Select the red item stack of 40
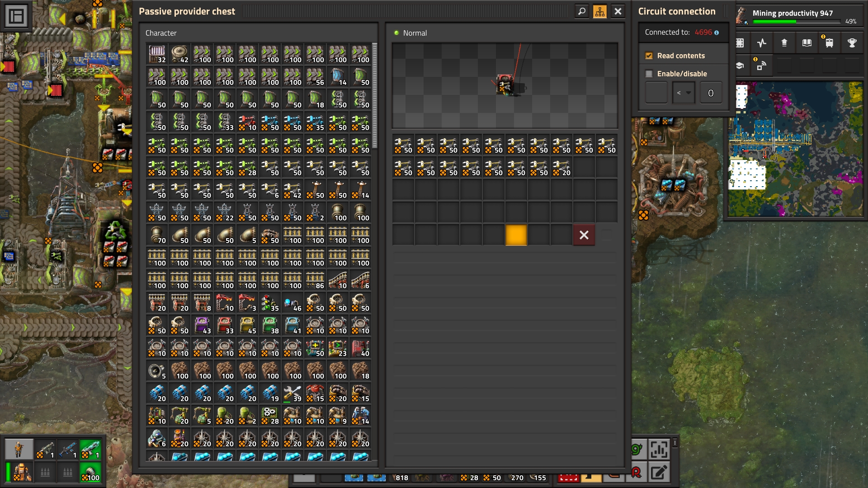The image size is (868, 488). tap(360, 348)
